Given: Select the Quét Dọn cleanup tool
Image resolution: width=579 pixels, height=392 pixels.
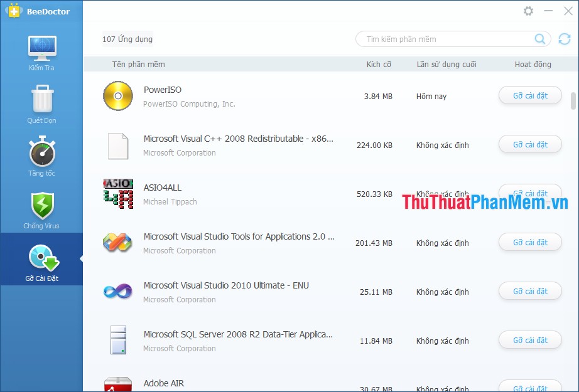Looking at the screenshot, I should click(41, 103).
